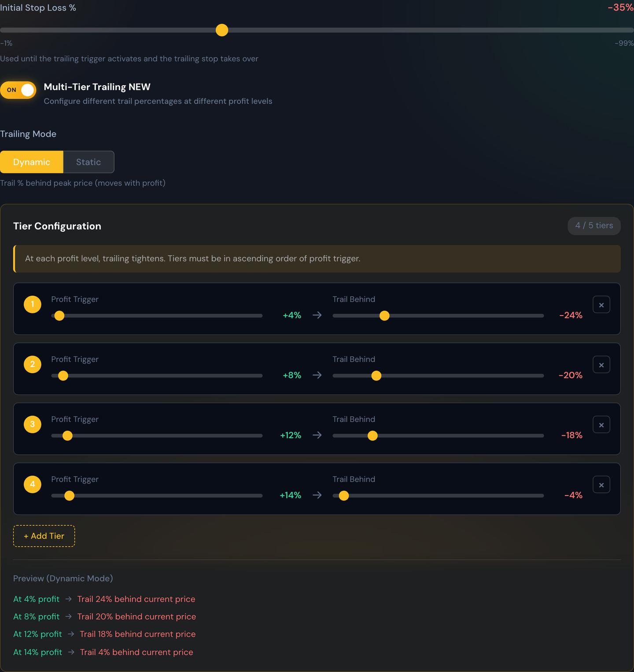Click the Initial Stop Loss slider handle
The width and height of the screenshot is (634, 672).
222,30
